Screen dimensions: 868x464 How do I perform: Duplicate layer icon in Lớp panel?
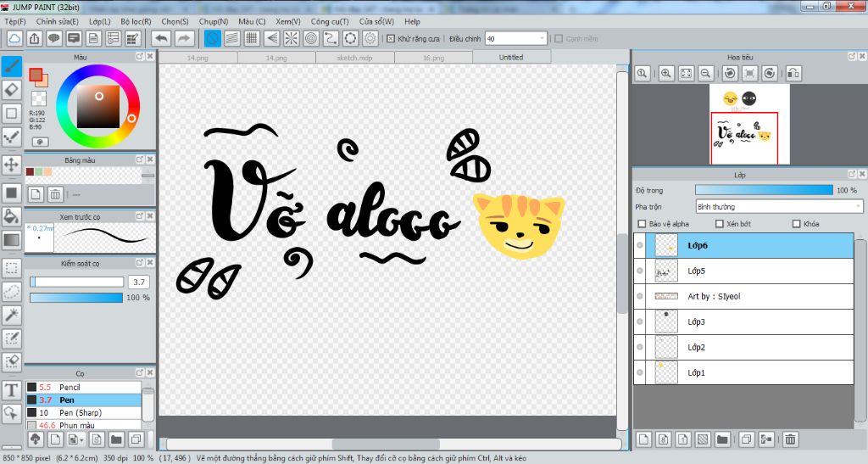coord(746,439)
